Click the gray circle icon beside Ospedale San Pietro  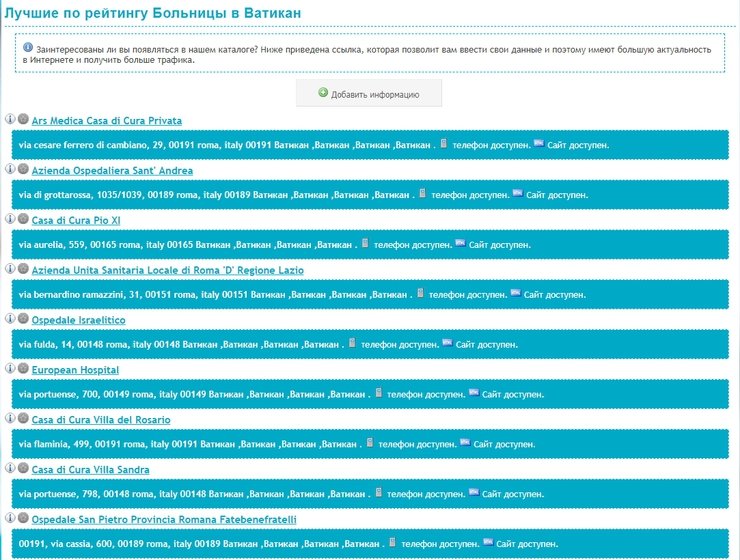[x=23, y=519]
